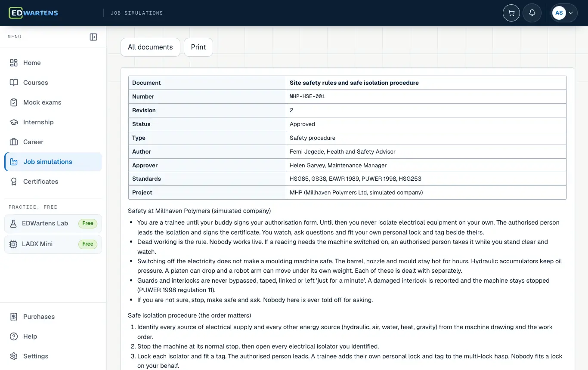Click the Career briefcase icon
The height and width of the screenshot is (370, 588).
tap(14, 142)
